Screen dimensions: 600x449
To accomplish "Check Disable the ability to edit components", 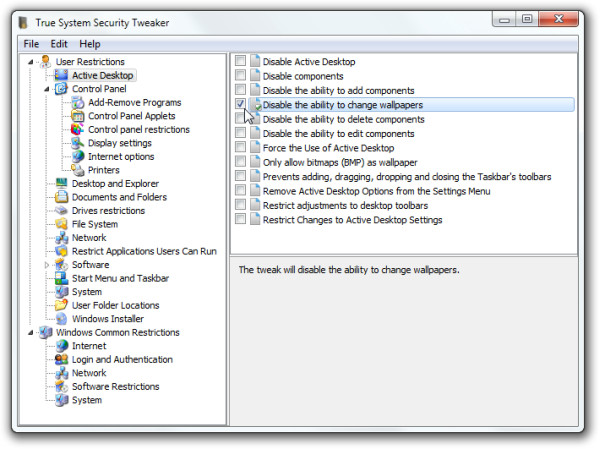I will click(x=240, y=132).
